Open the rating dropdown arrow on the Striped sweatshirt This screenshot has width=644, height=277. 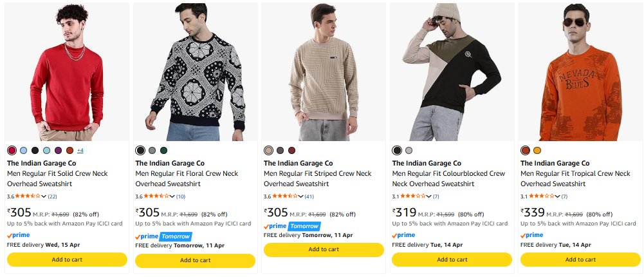pos(301,196)
